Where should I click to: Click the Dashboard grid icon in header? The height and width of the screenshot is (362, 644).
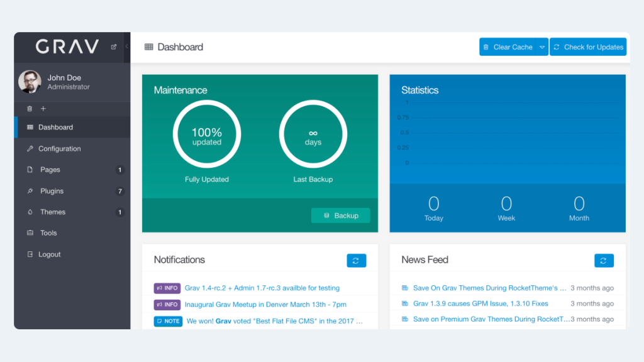pos(148,47)
